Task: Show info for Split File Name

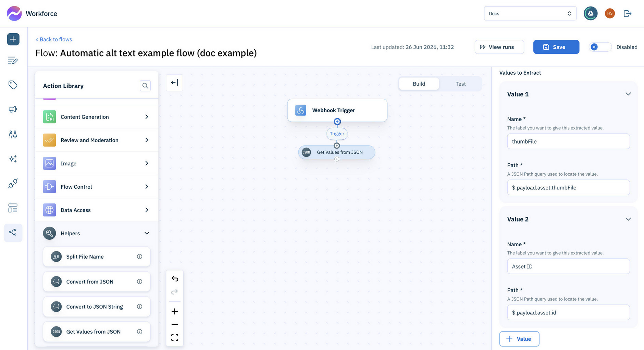Action: 140,257
